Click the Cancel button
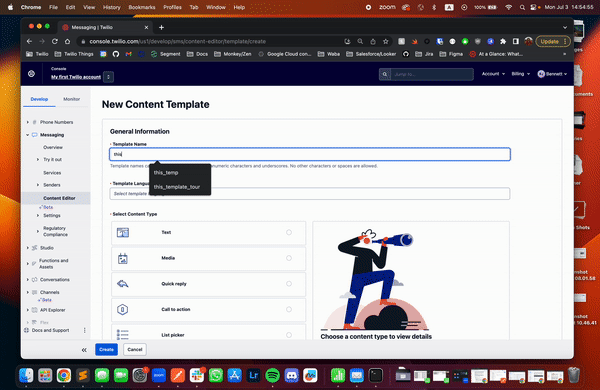 click(135, 349)
